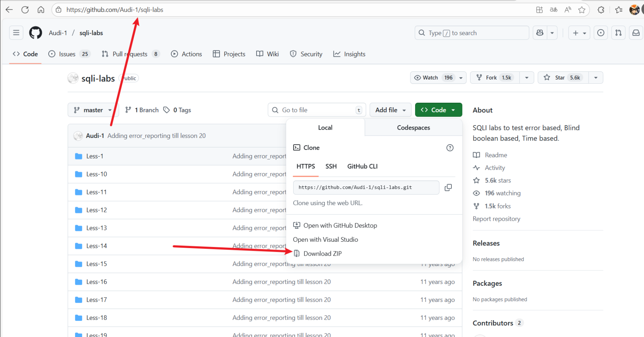644x337 pixels.
Task: Open the Wiki tab
Action: point(267,54)
